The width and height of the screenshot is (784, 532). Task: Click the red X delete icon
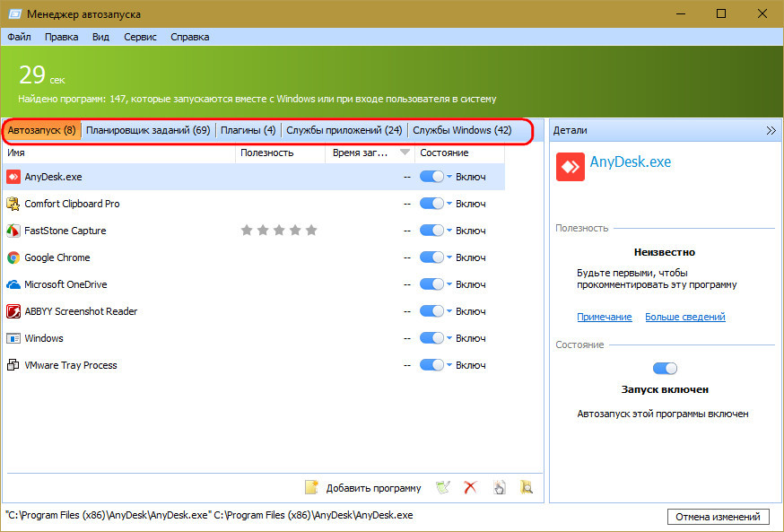[470, 487]
